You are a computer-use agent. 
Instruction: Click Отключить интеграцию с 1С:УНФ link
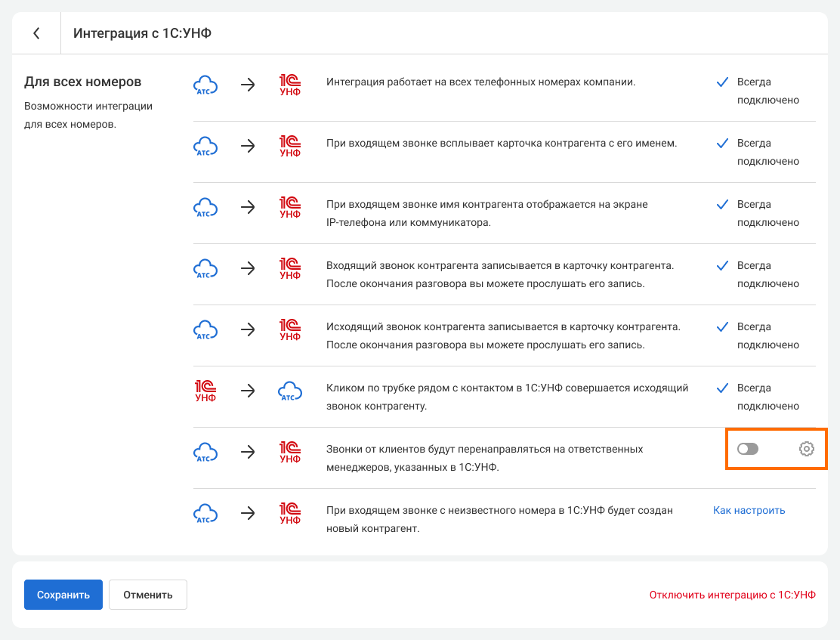pyautogui.click(x=732, y=595)
